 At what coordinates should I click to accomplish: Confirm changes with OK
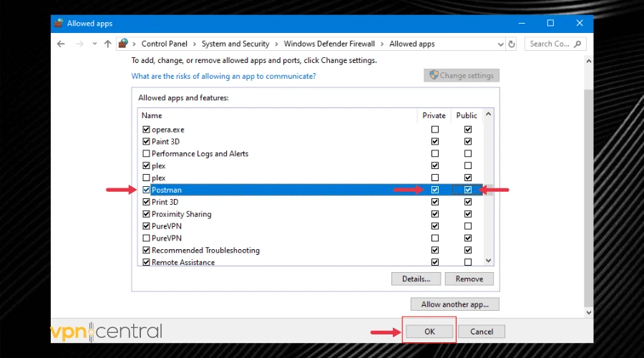pyautogui.click(x=429, y=332)
